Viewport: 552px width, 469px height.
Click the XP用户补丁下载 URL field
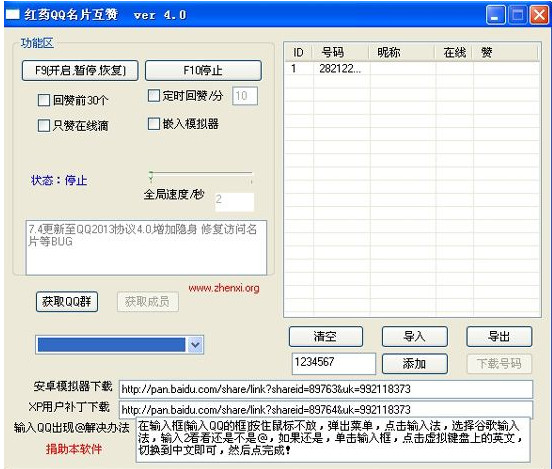pos(326,409)
